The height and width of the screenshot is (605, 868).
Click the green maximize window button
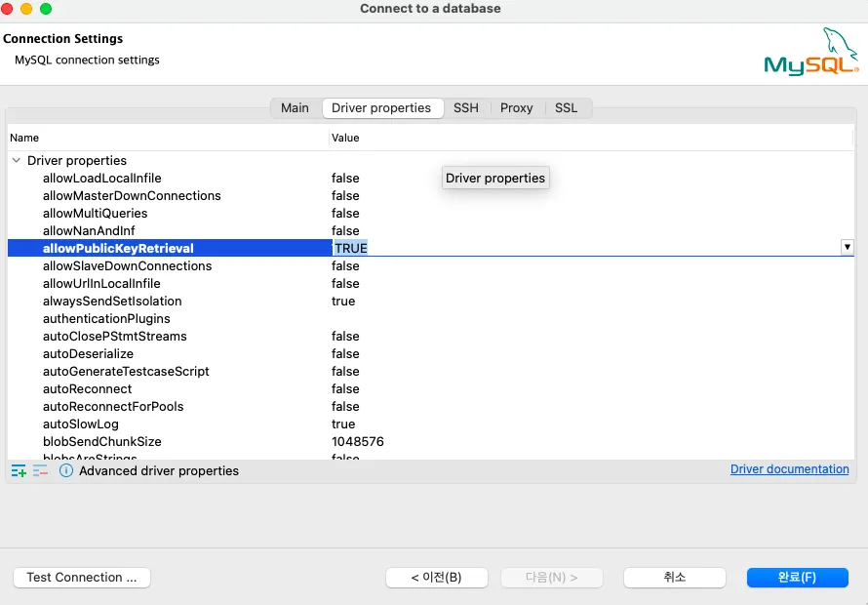coord(46,9)
